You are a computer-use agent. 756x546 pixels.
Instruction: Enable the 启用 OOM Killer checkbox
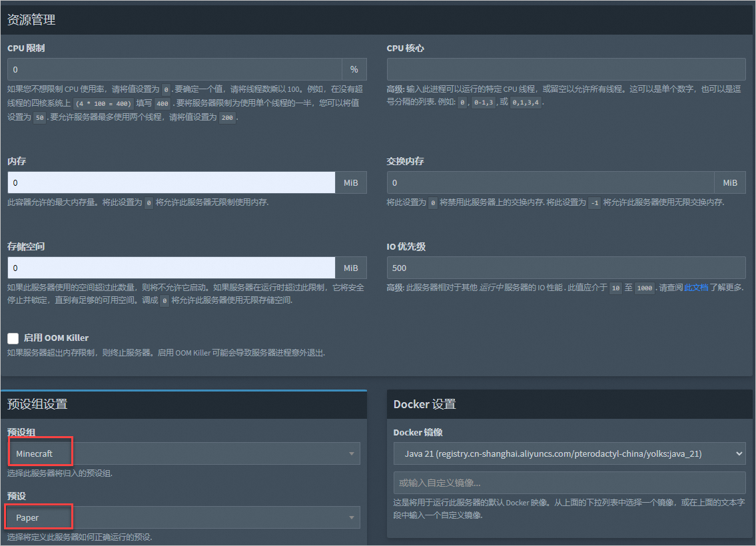13,338
